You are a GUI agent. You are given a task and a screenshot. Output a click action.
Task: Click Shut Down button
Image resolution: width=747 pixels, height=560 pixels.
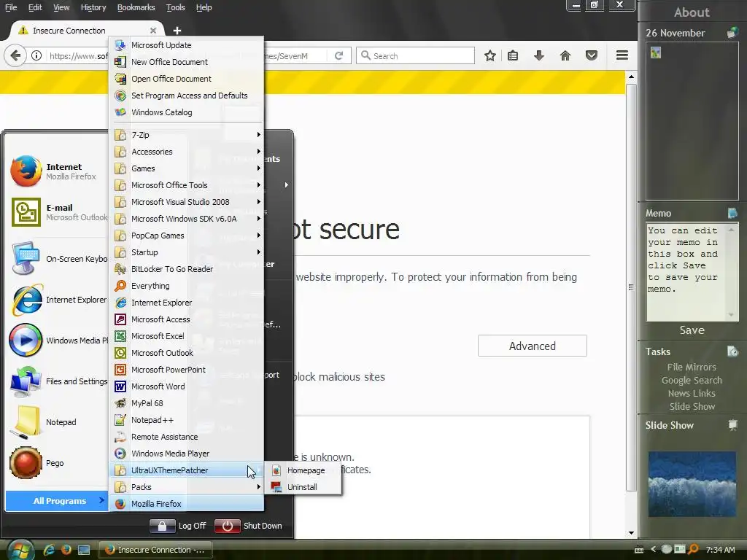click(x=248, y=526)
